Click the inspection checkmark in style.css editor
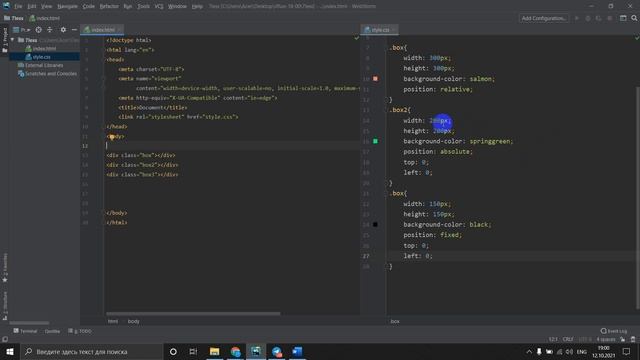The width and height of the screenshot is (640, 360). (x=636, y=38)
